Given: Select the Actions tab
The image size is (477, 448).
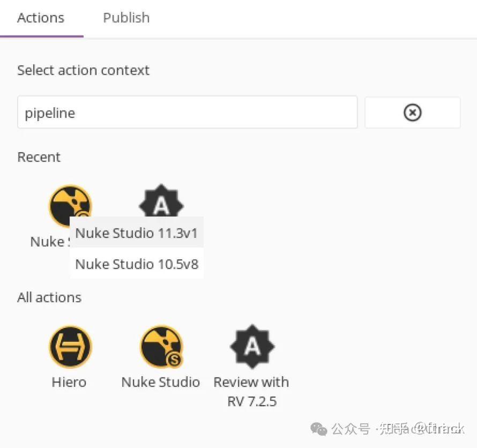Looking at the screenshot, I should pos(41,18).
